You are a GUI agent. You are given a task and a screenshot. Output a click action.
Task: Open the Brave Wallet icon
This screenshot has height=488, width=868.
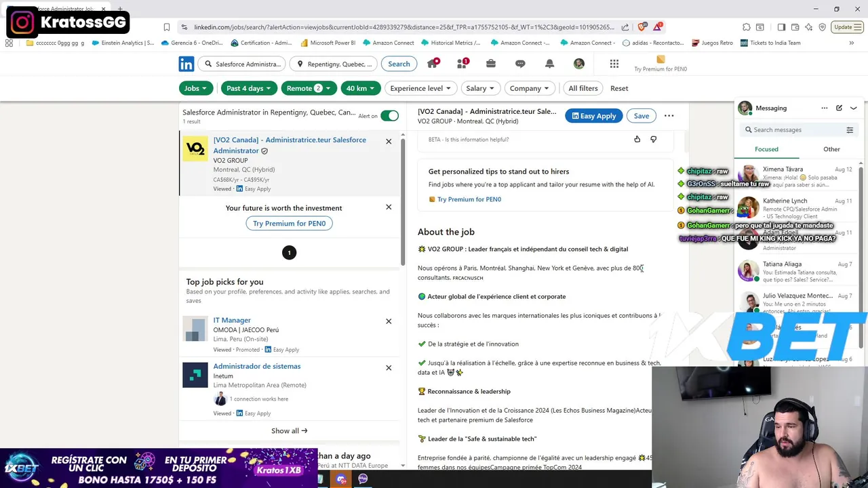795,27
